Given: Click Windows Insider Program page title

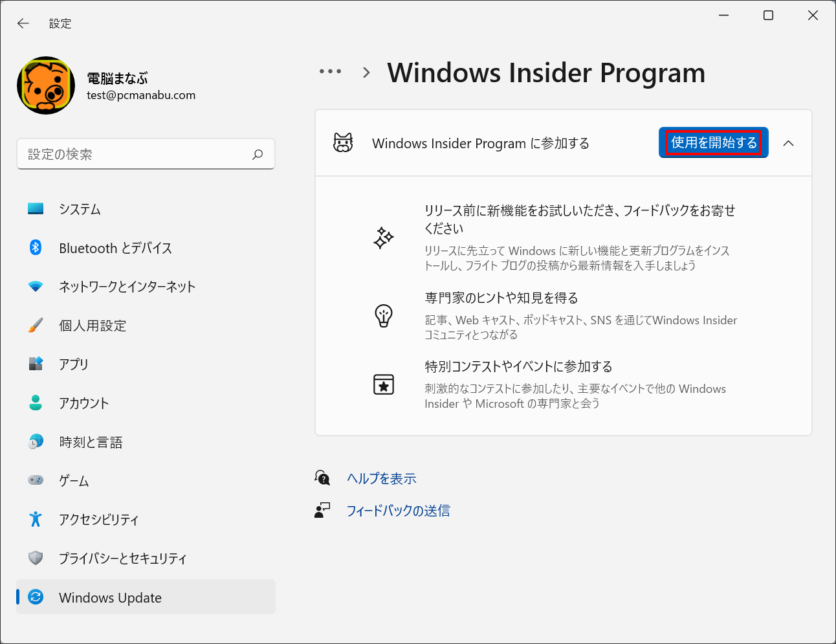Looking at the screenshot, I should click(x=546, y=72).
